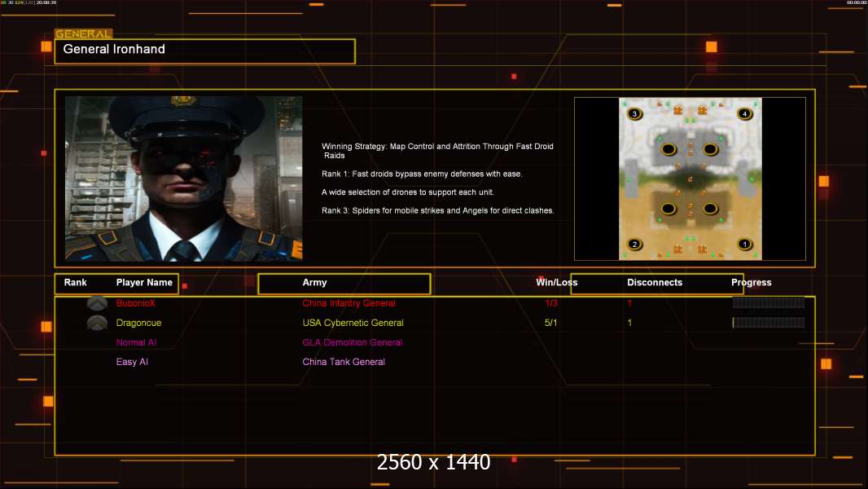Click the Player Name column header
868x489 pixels.
(x=144, y=283)
